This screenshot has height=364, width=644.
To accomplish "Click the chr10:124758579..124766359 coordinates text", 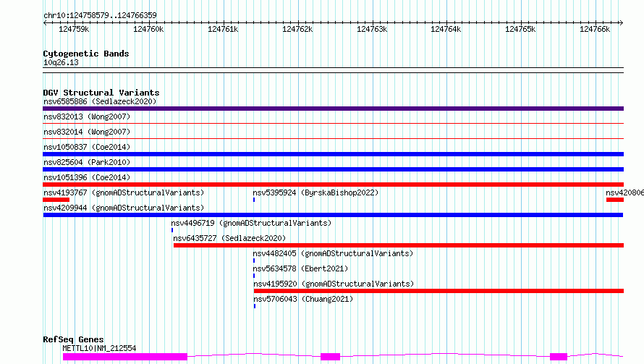I will click(x=100, y=16).
